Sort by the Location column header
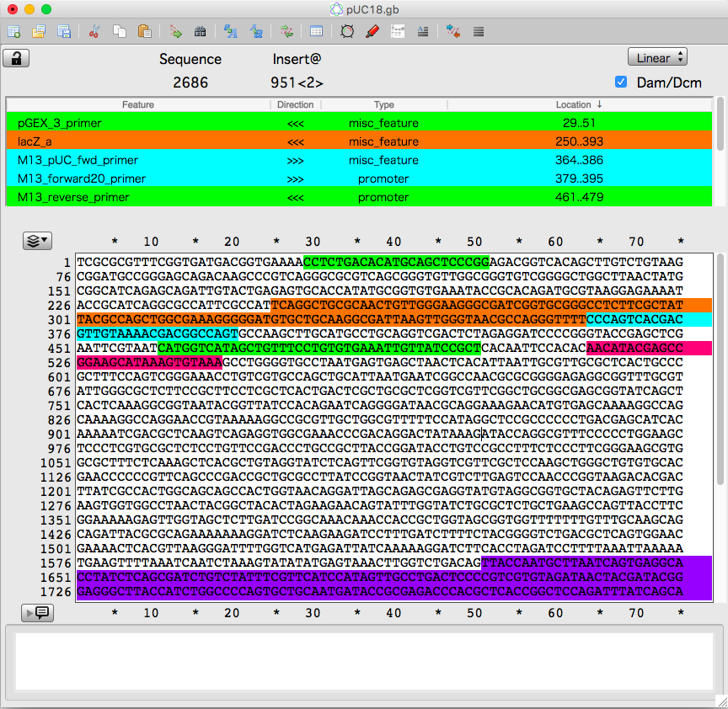The width and height of the screenshot is (728, 709). click(580, 104)
